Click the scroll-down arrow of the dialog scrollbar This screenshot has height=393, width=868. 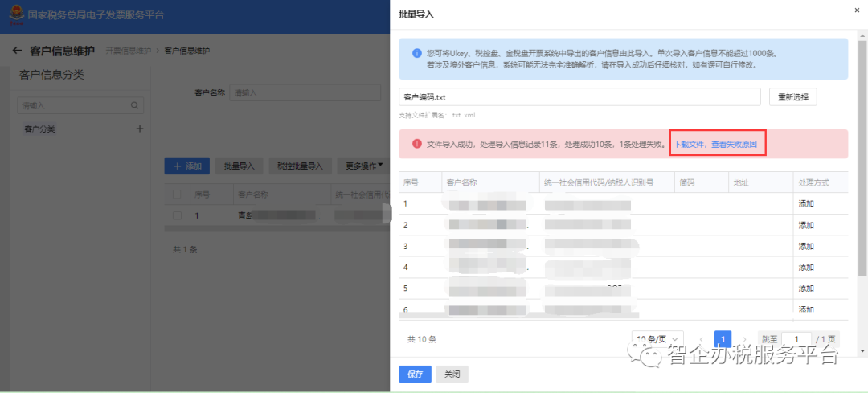862,351
